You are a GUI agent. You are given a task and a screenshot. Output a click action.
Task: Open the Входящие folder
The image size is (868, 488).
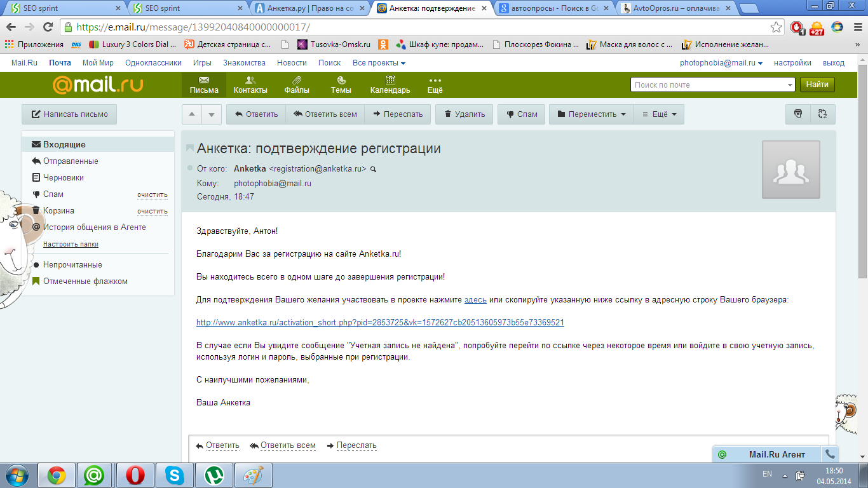pos(98,144)
